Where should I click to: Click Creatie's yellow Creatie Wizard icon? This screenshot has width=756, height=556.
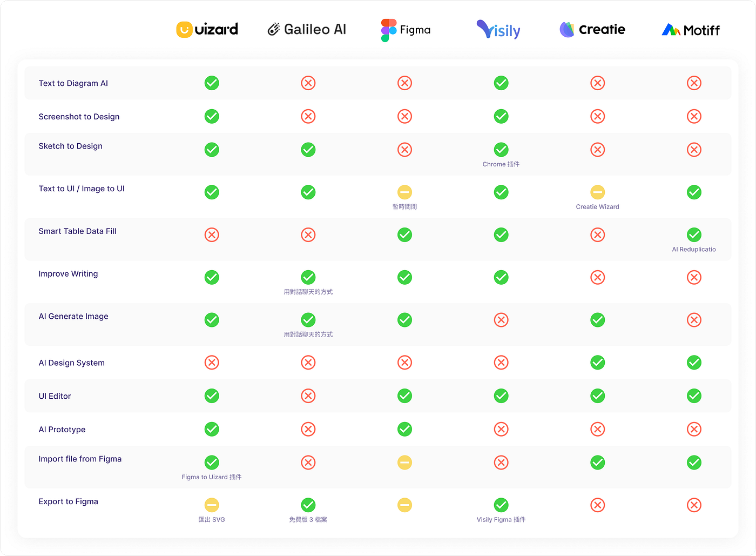pyautogui.click(x=597, y=192)
